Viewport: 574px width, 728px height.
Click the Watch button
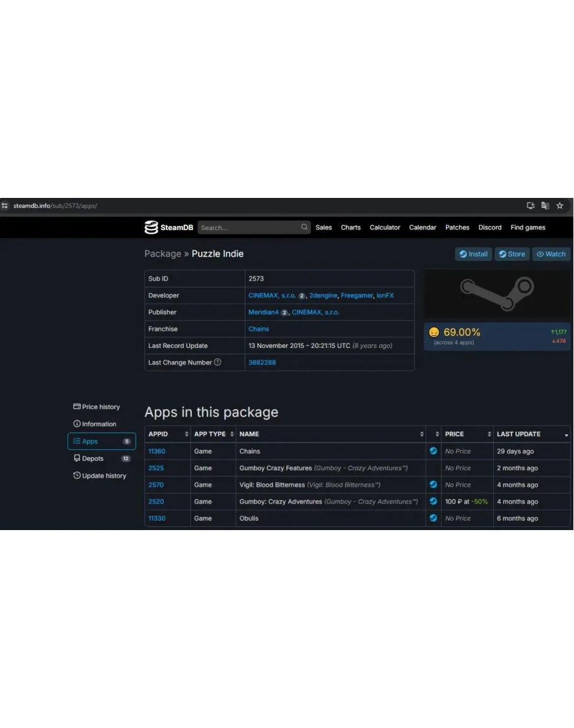pos(551,254)
